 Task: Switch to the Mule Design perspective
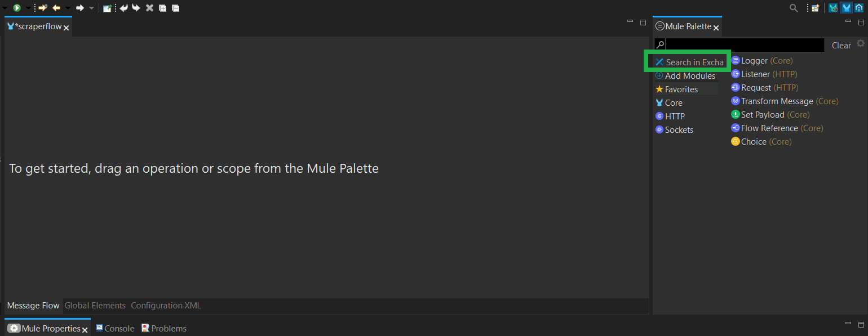846,8
